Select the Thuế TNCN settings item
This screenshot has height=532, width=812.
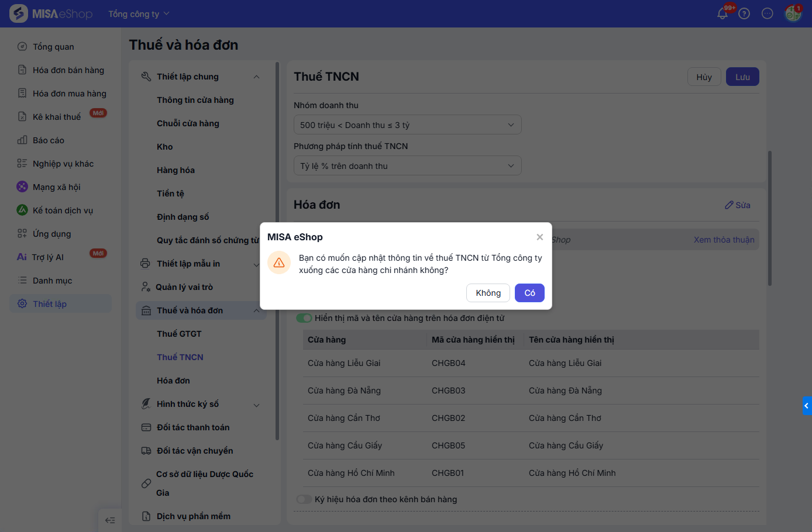click(x=180, y=357)
